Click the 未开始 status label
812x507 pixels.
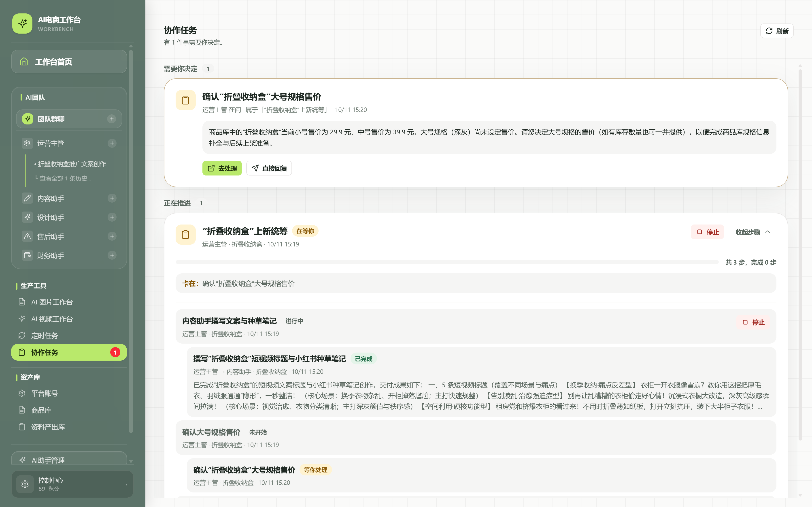point(258,432)
